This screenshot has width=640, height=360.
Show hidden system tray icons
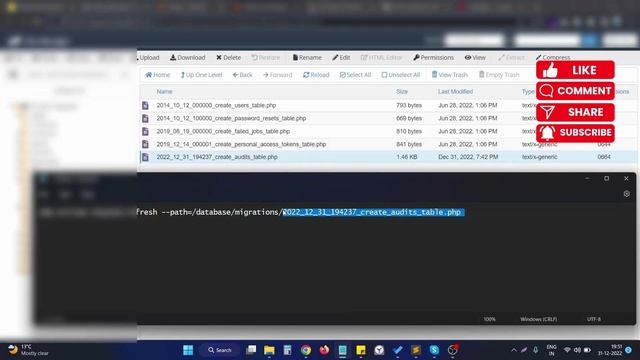[514, 350]
